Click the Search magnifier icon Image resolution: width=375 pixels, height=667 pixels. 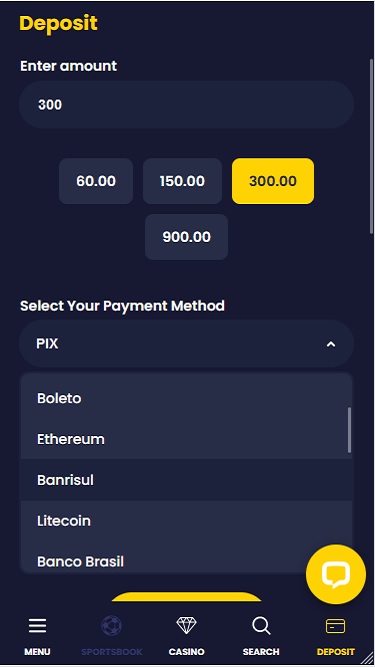[261, 626]
